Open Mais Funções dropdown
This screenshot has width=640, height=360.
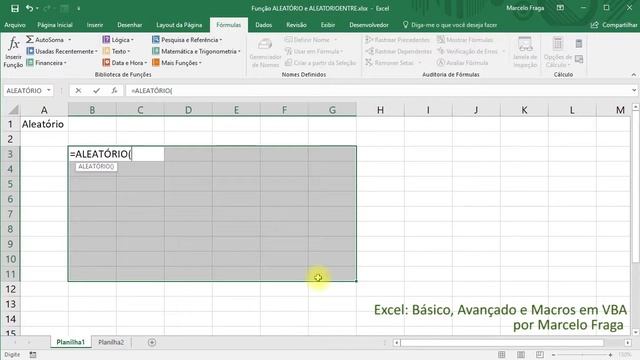pos(177,62)
